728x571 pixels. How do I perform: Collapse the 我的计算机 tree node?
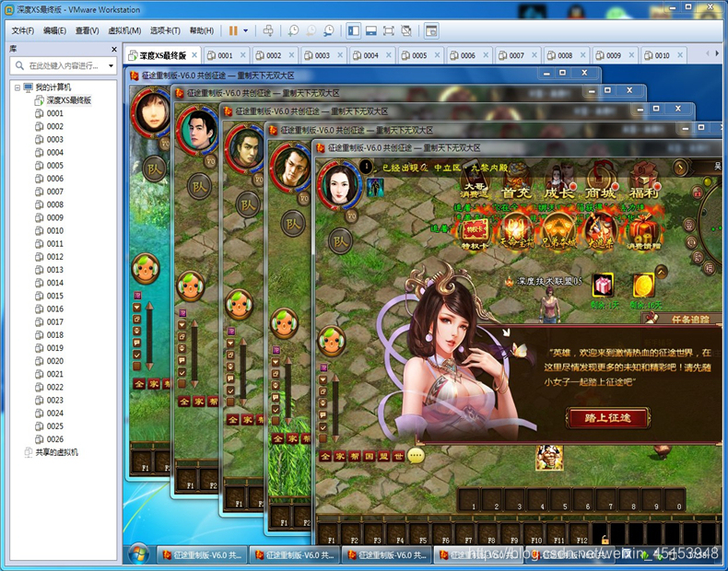coord(18,87)
